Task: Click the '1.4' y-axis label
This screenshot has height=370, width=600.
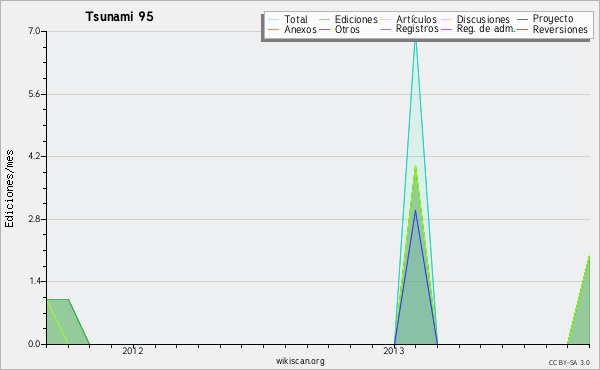Action: [x=35, y=282]
